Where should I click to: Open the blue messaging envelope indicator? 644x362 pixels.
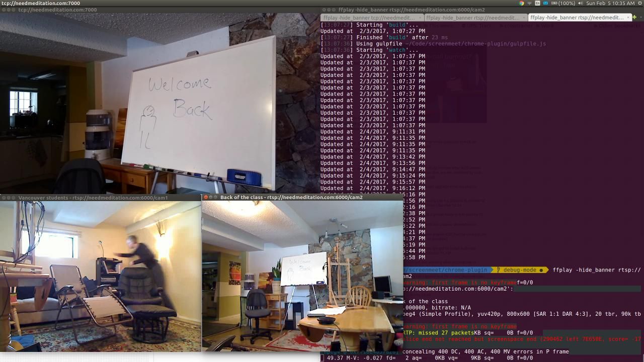[x=545, y=4]
